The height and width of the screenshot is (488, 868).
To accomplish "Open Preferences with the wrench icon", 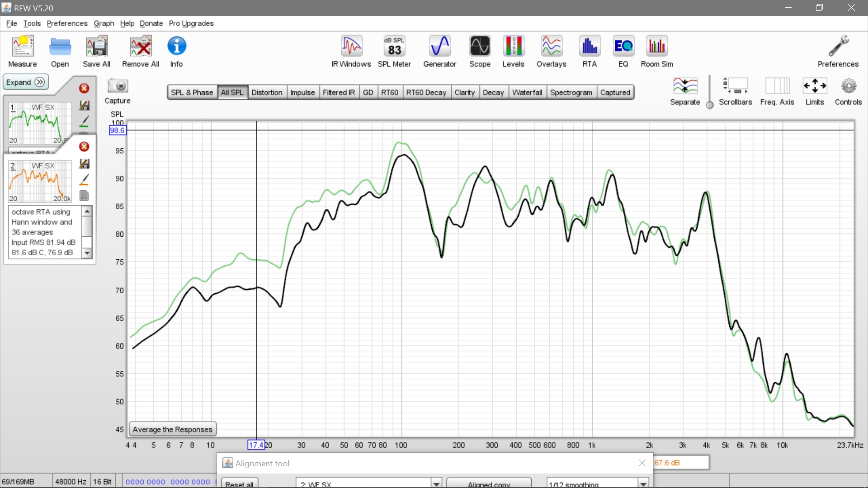I will coord(838,52).
